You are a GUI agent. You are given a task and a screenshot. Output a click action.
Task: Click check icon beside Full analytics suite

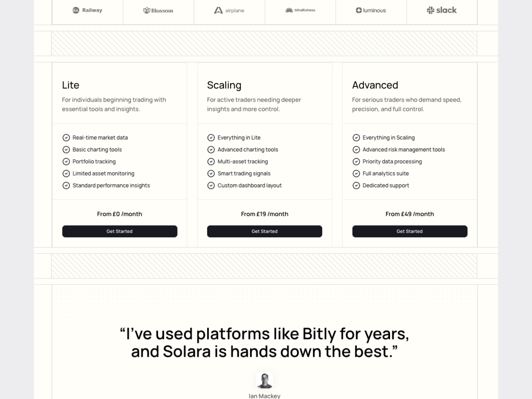tap(356, 174)
